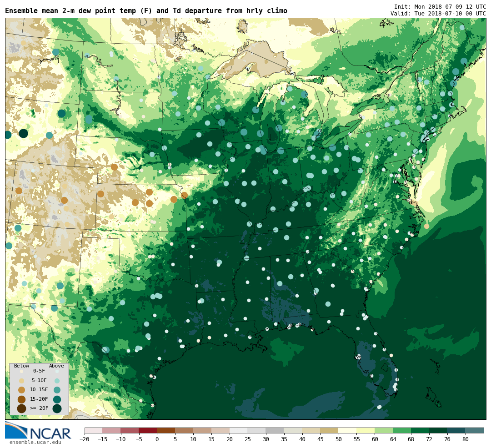The image size is (491, 448).
Task: Open the ensemble.ucar.edu link under the logo
Action: [x=35, y=443]
